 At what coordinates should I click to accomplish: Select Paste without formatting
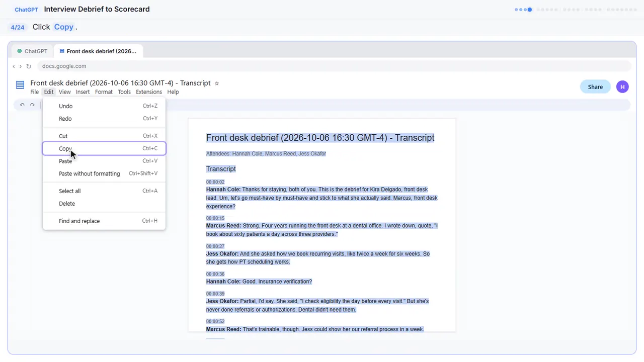(104, 173)
